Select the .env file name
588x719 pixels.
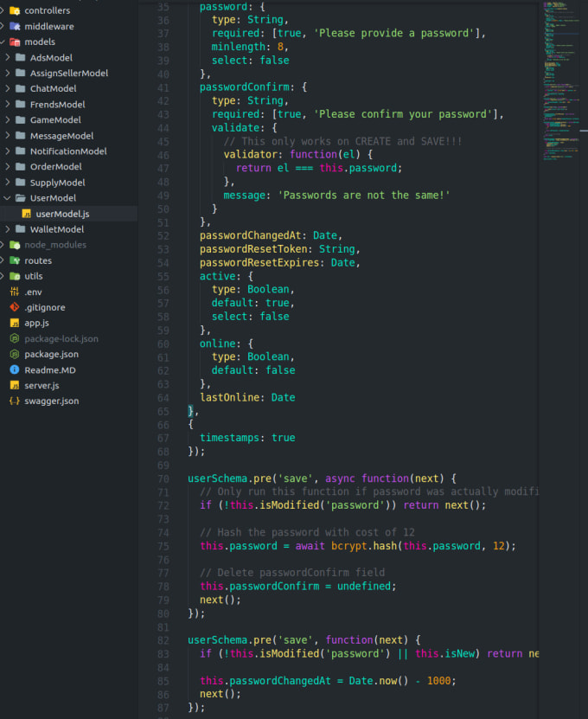coord(33,292)
